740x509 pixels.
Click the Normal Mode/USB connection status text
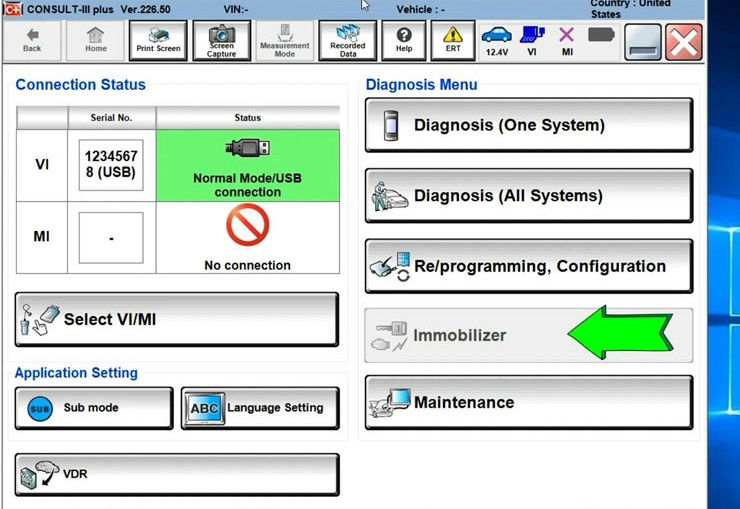coord(248,185)
